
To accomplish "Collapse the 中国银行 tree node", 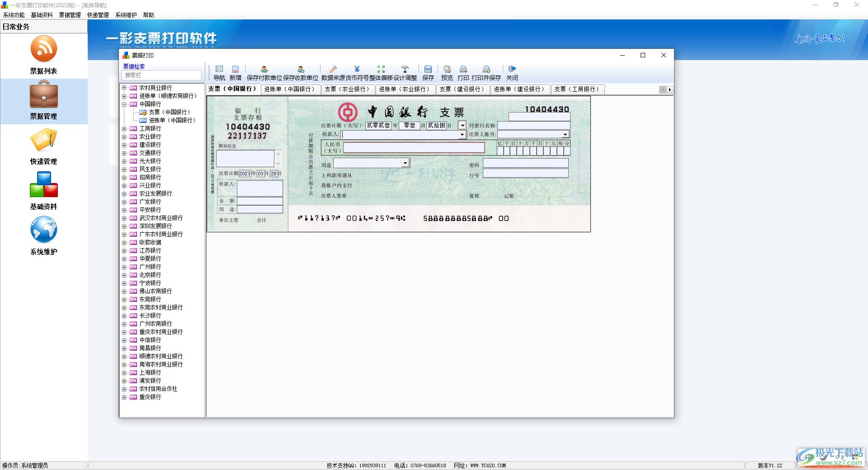I will [124, 104].
